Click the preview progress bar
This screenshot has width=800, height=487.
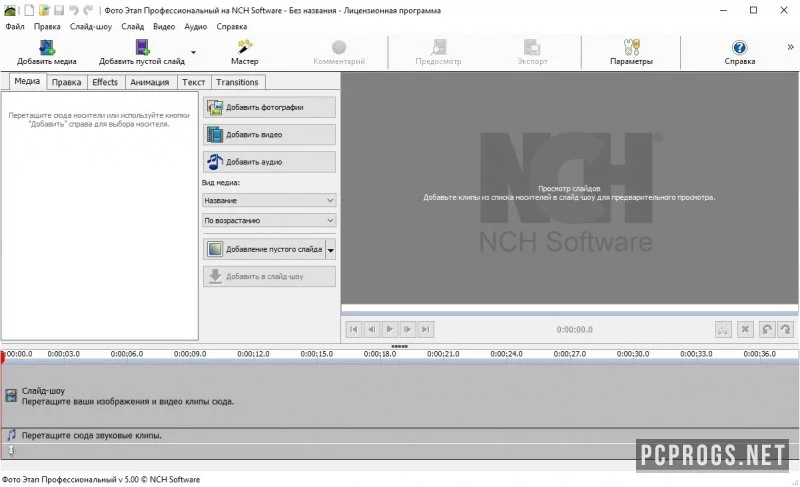pyautogui.click(x=569, y=309)
